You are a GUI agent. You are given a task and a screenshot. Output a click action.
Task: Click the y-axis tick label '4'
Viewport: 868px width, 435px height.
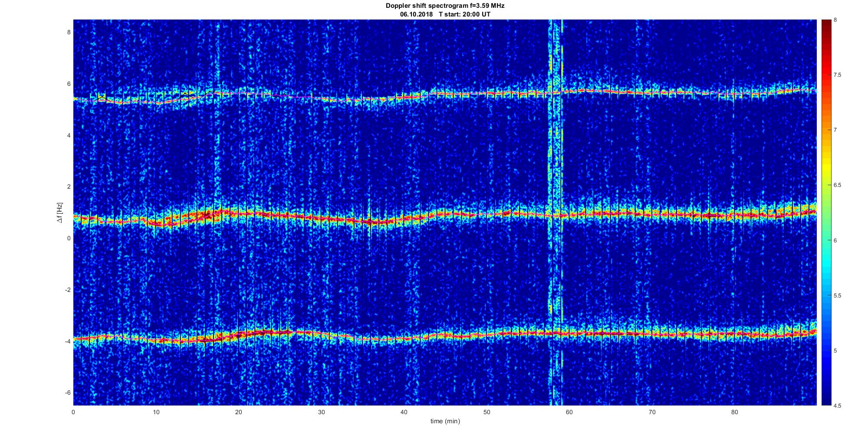click(68, 135)
